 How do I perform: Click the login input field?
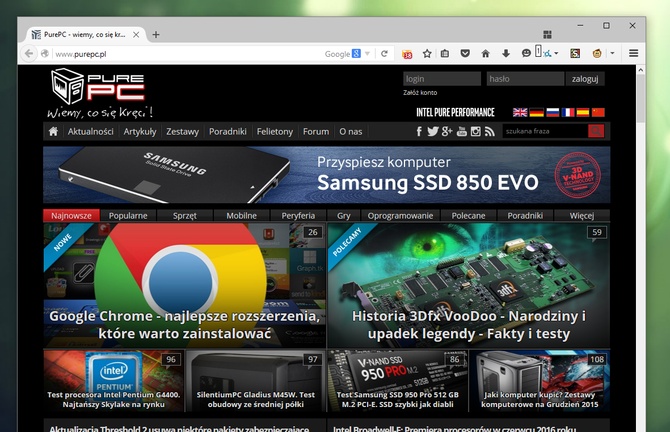[x=442, y=79]
